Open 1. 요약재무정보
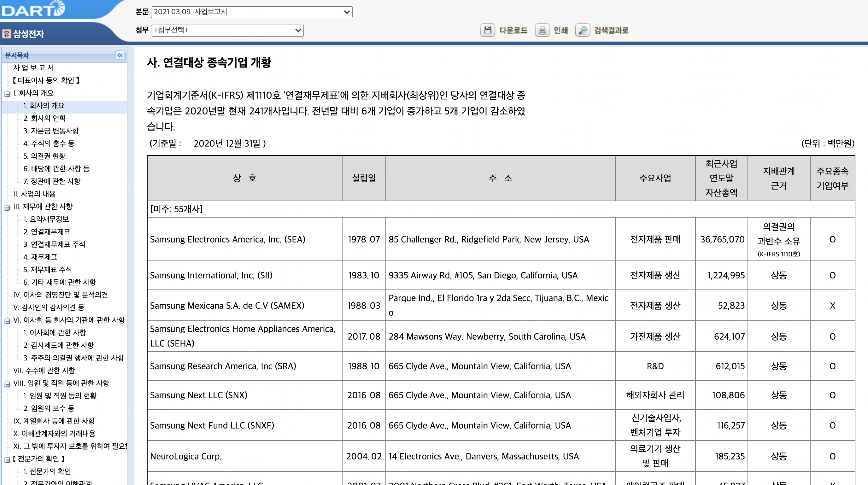 [46, 219]
